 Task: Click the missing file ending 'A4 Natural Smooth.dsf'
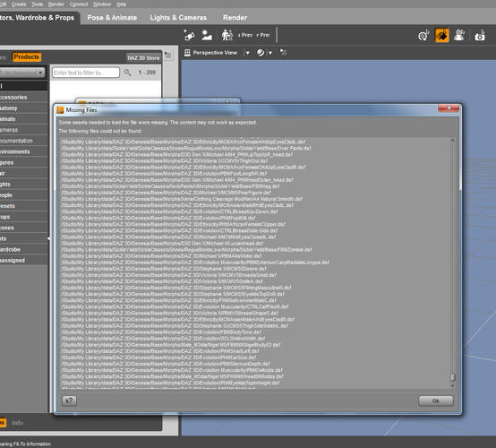(182, 199)
